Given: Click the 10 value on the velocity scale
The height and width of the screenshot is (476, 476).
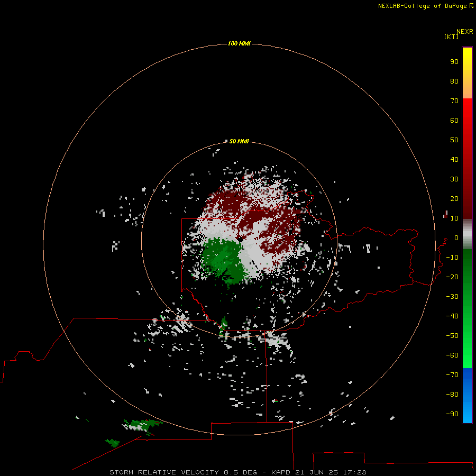Looking at the screenshot, I should pyautogui.click(x=454, y=218).
